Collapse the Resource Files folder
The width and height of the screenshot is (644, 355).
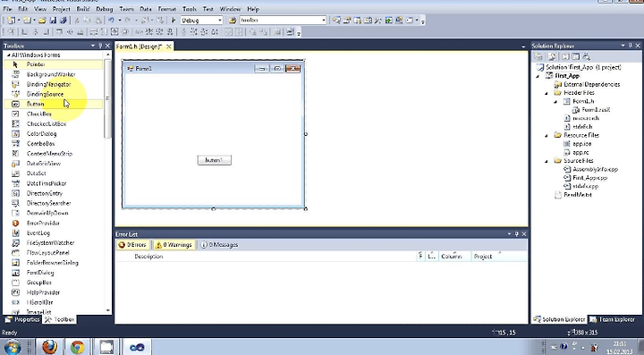[x=547, y=135]
